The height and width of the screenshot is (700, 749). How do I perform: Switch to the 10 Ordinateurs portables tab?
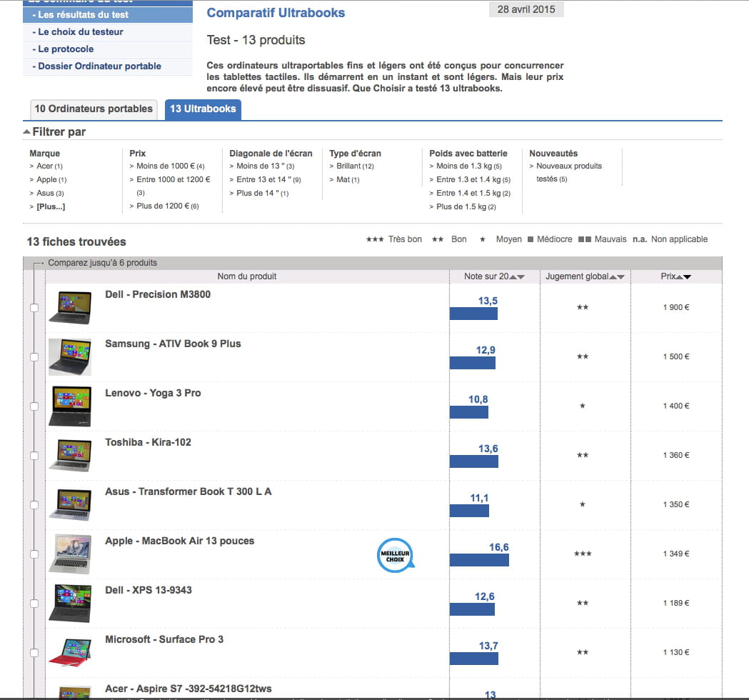tap(94, 109)
